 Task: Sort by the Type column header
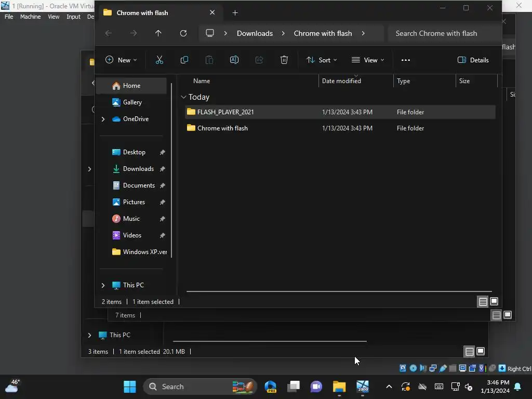pyautogui.click(x=403, y=81)
